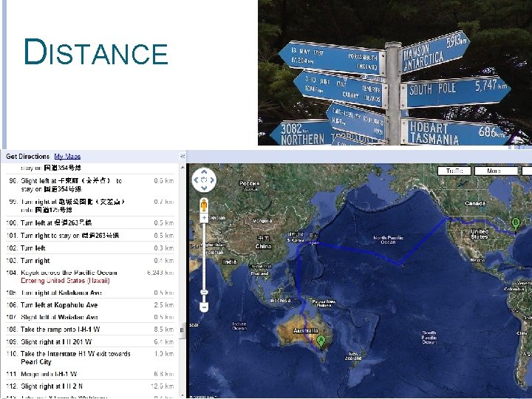Image resolution: width=532 pixels, height=399 pixels.
Task: Click the directions list scrollbar thumb
Action: click(183, 330)
